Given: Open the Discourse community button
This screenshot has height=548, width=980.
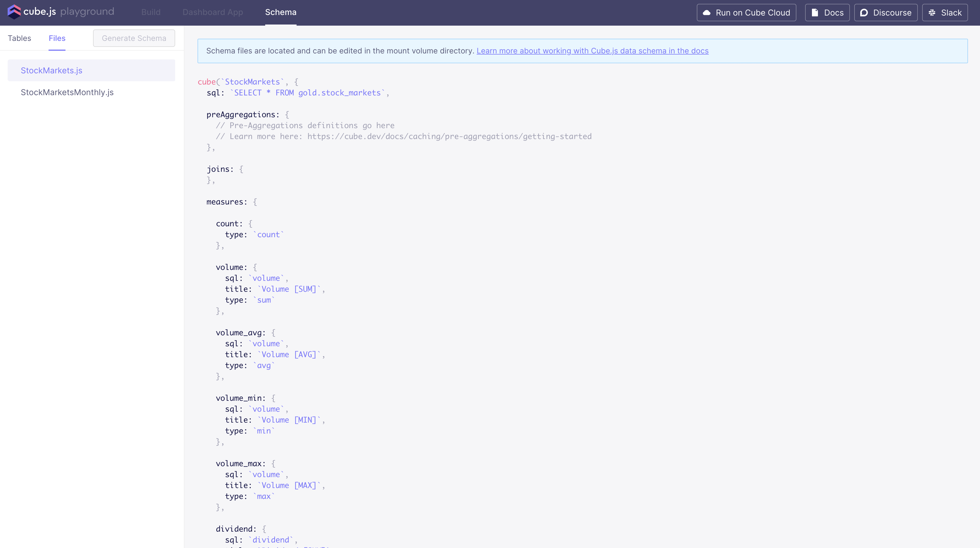Looking at the screenshot, I should (x=892, y=13).
